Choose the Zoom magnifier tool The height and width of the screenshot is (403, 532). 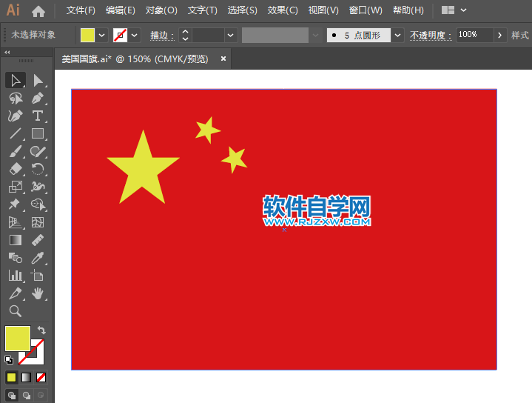[16, 311]
